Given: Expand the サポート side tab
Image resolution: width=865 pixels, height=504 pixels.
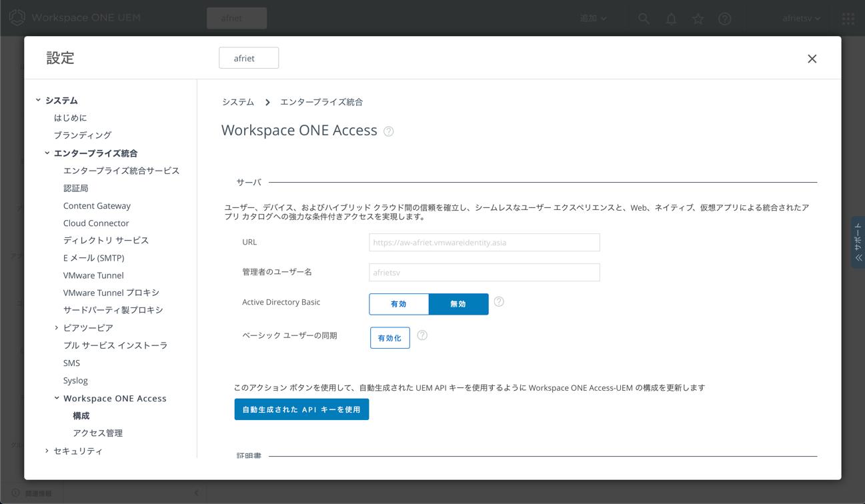Looking at the screenshot, I should (858, 243).
